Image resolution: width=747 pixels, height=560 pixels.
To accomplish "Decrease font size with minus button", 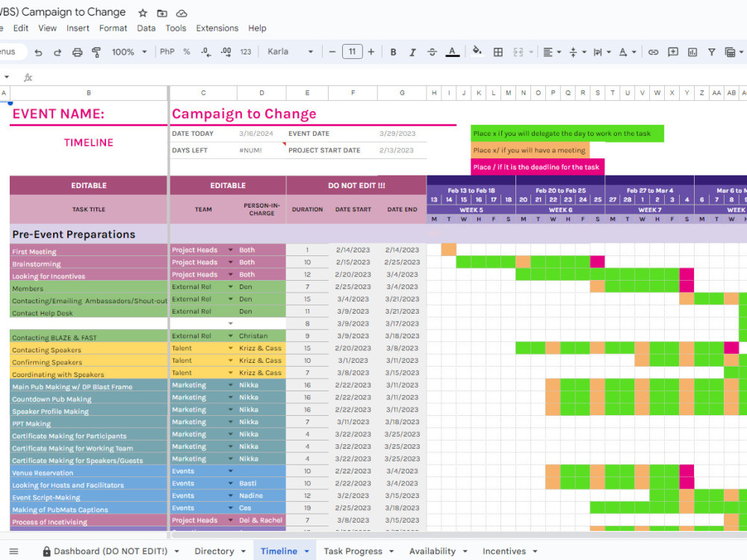I will 332,52.
